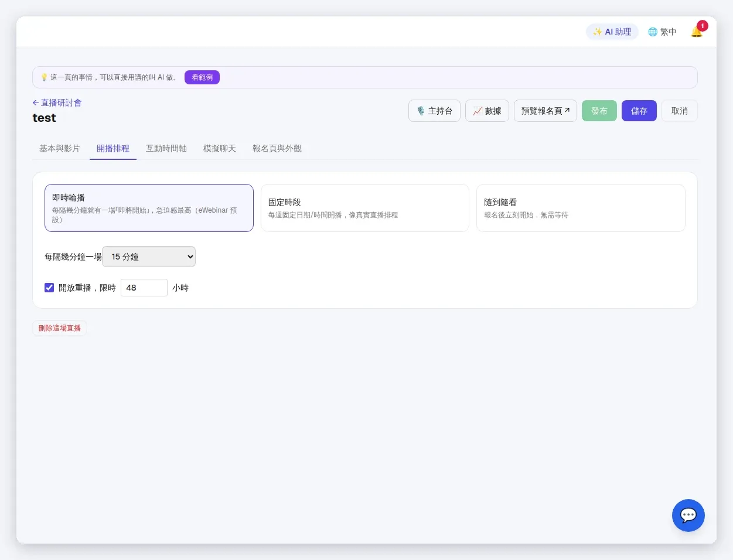
Task: Open the blue chat support bubble
Action: [x=688, y=515]
